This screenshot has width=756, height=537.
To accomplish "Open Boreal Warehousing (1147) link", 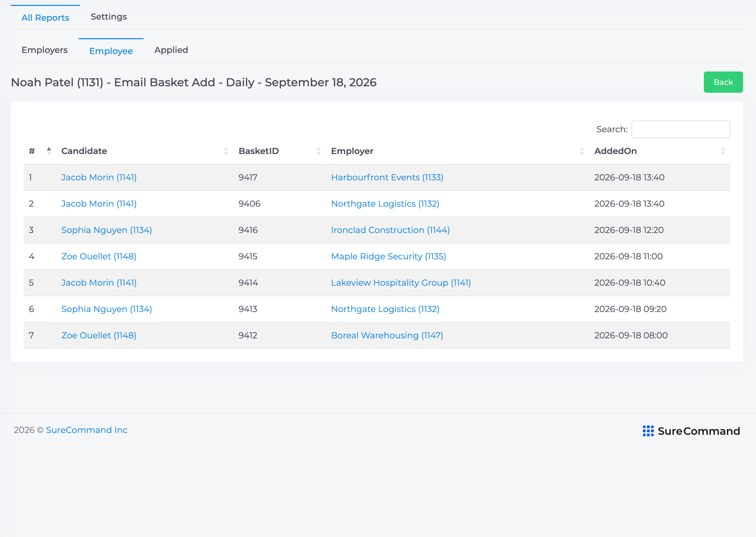I will coord(387,335).
